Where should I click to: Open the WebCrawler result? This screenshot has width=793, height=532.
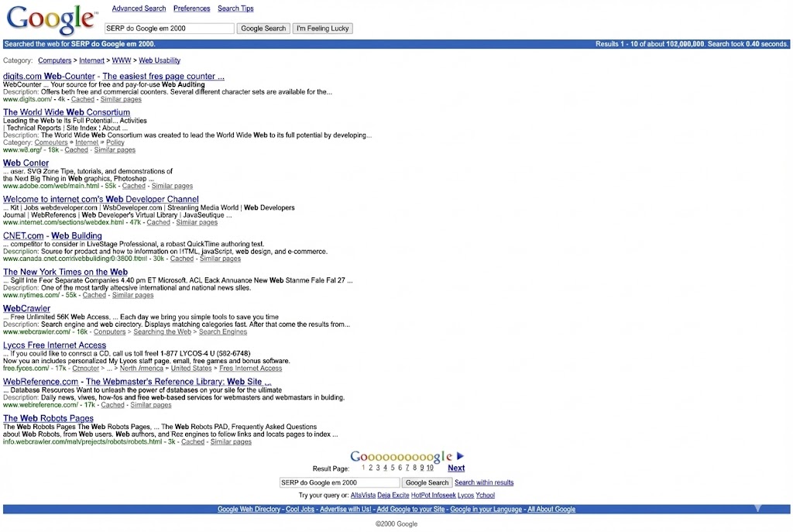[x=26, y=308]
